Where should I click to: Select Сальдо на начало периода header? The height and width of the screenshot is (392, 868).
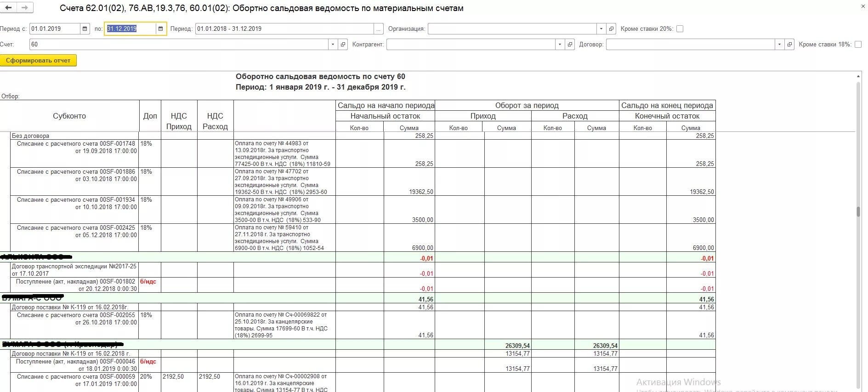coord(386,105)
